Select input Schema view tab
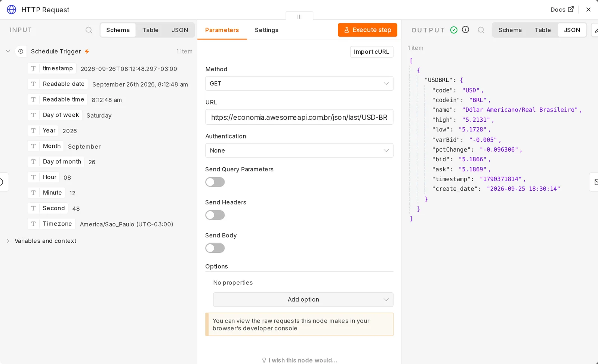 118,30
